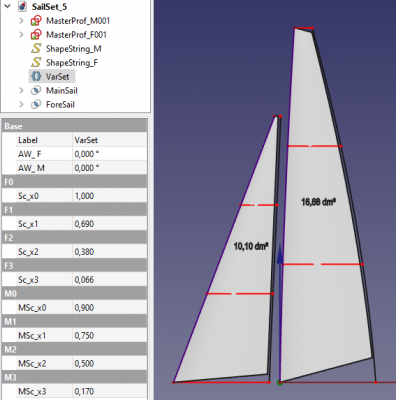Click the Base property group header
Screen dimensions: 396x400
(x=75, y=126)
